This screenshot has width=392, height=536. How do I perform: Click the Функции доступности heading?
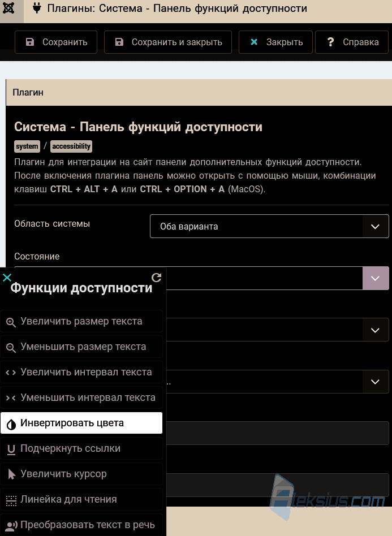[81, 288]
